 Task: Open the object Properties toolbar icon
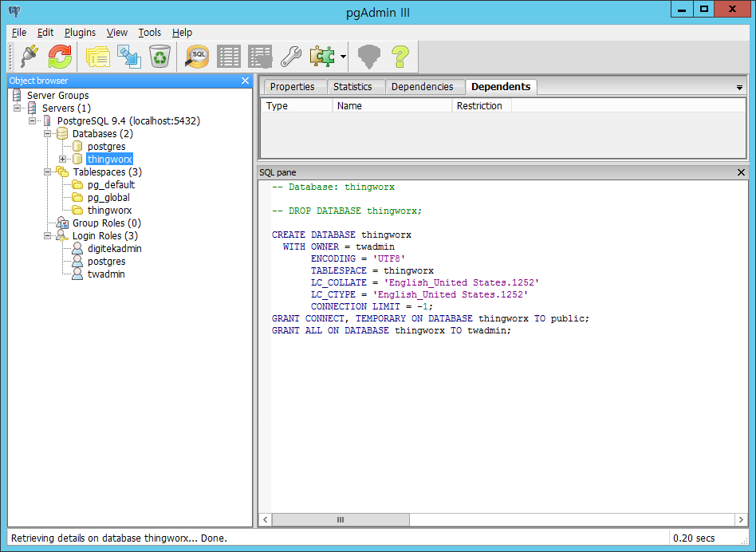point(98,57)
